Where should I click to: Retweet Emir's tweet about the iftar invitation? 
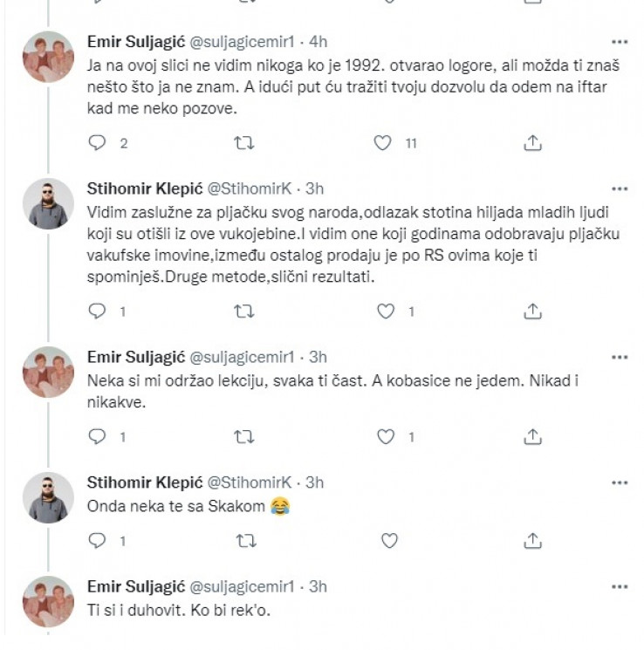point(247,143)
